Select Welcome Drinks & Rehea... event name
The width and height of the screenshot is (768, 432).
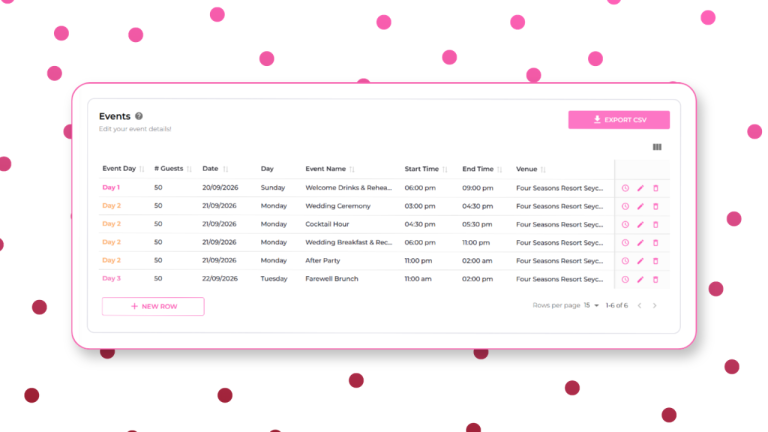349,188
